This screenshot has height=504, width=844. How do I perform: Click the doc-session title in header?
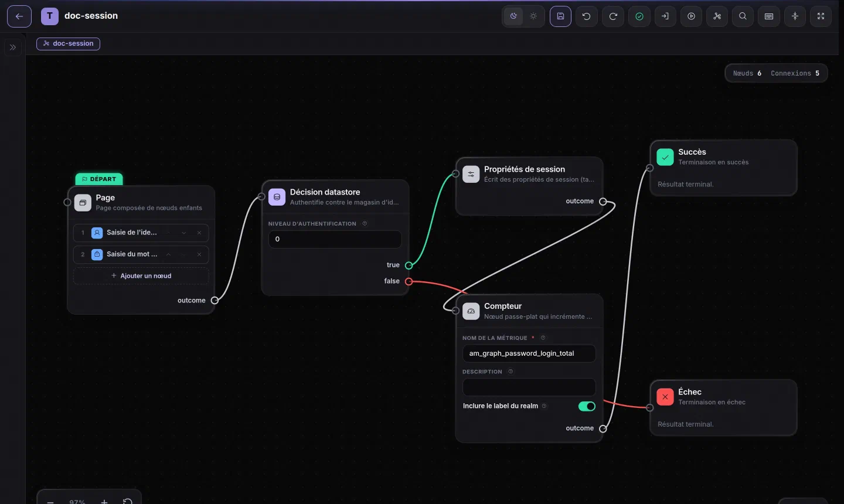pyautogui.click(x=91, y=16)
